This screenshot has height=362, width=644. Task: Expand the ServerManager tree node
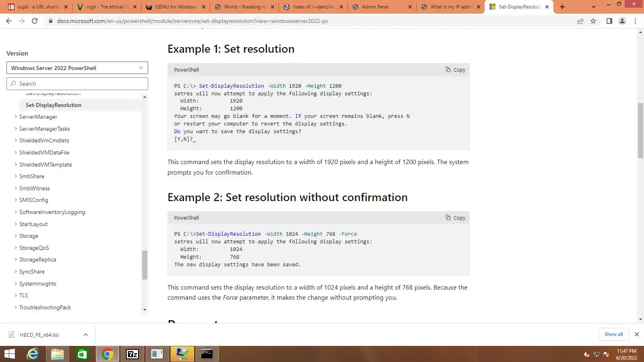point(16,117)
